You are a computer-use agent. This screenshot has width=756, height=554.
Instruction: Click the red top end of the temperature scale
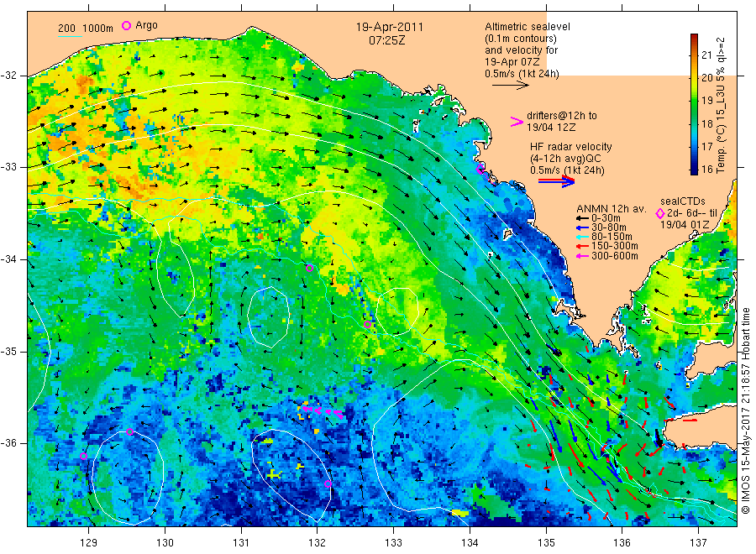[x=694, y=38]
